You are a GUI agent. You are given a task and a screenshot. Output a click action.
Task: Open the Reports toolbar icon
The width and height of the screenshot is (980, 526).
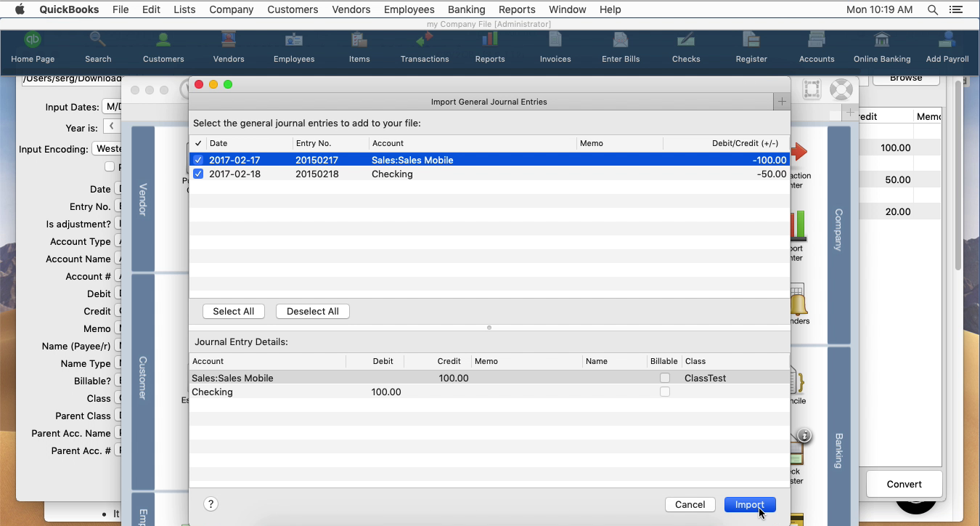click(490, 47)
